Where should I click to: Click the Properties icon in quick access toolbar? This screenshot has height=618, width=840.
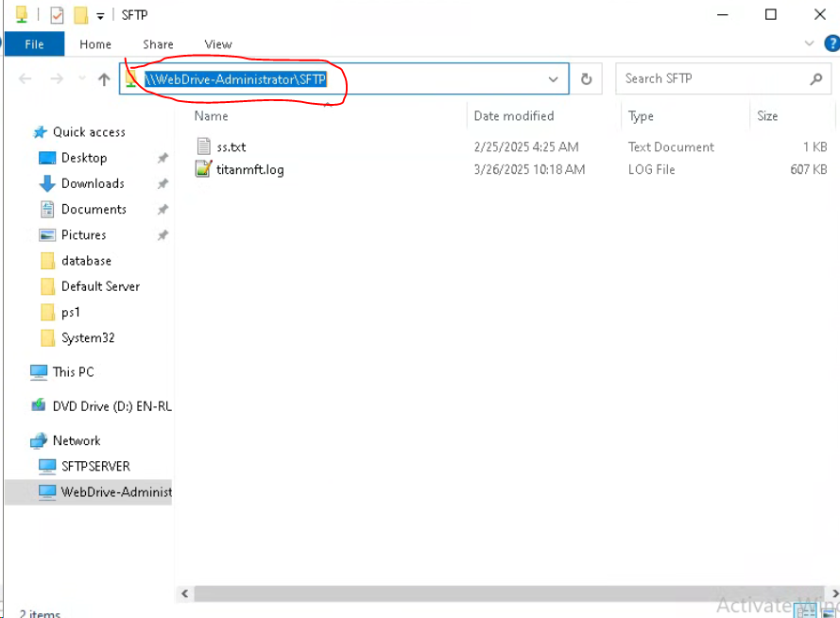[x=56, y=15]
